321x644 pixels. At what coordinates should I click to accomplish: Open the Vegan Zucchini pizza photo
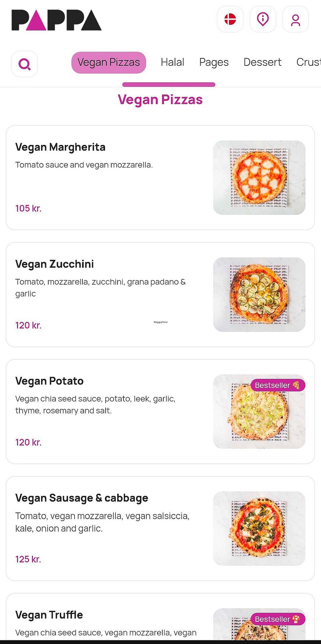pyautogui.click(x=259, y=294)
